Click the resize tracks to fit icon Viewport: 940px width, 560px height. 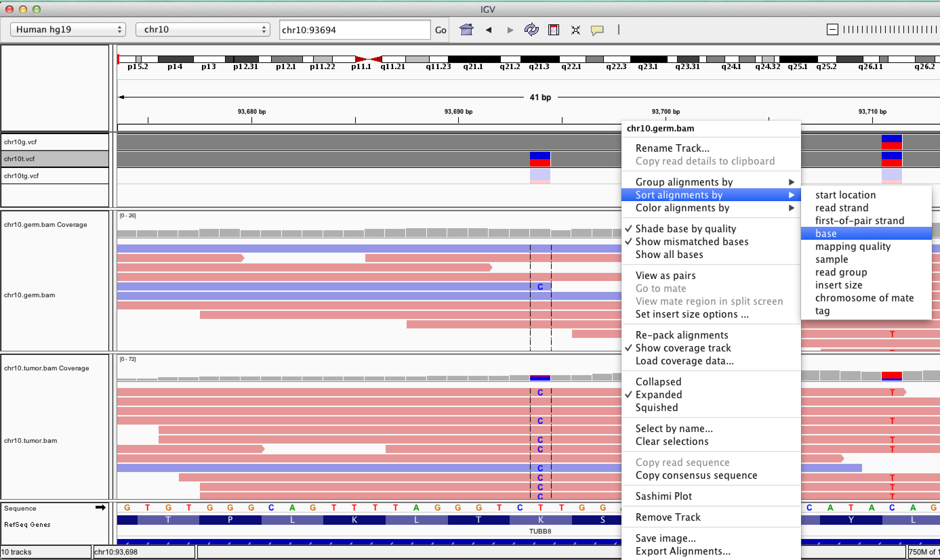coord(575,30)
